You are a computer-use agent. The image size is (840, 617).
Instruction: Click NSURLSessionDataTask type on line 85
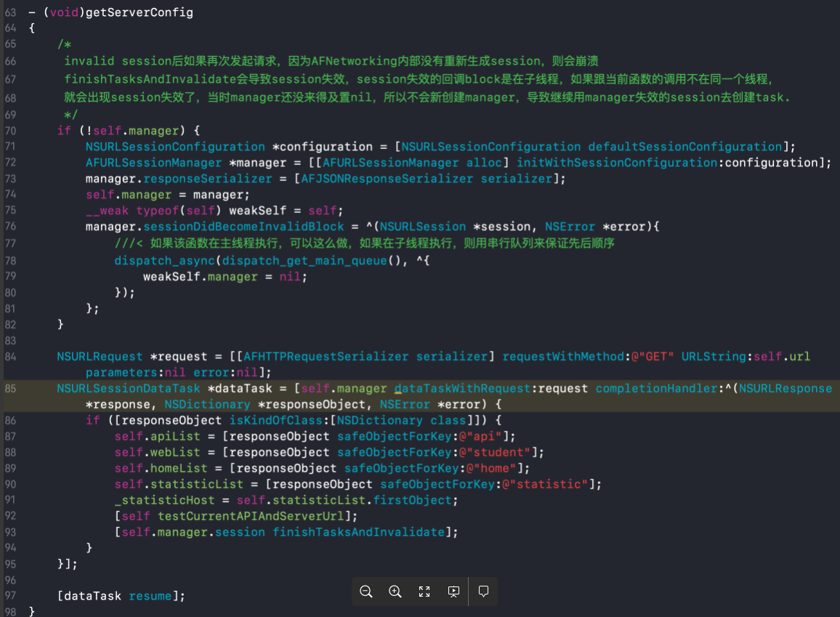129,388
